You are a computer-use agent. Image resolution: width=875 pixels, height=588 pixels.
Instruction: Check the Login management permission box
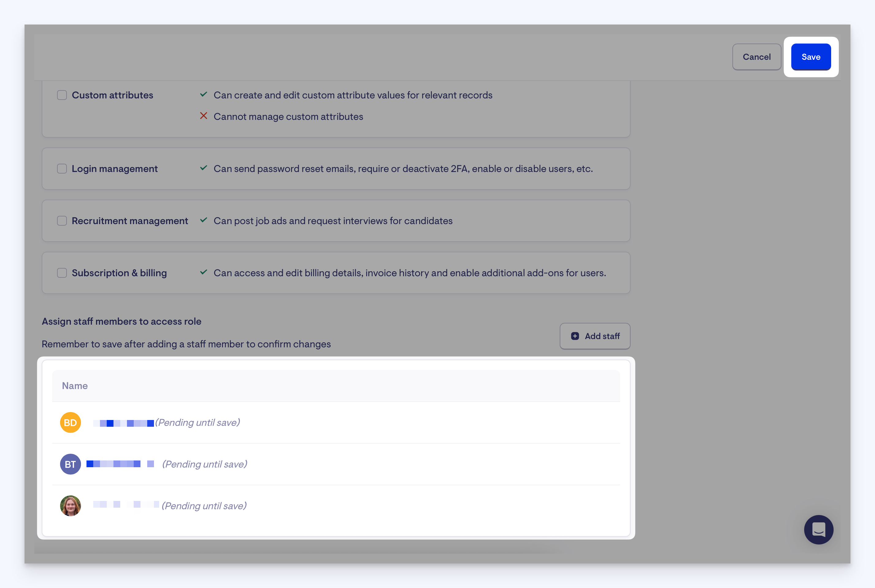pos(62,169)
